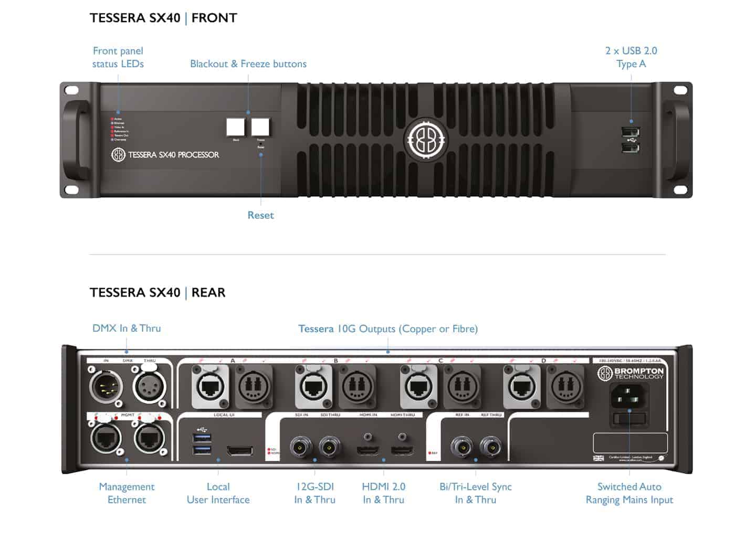
Task: Click the SDI THRU BNC connector
Action: [330, 447]
